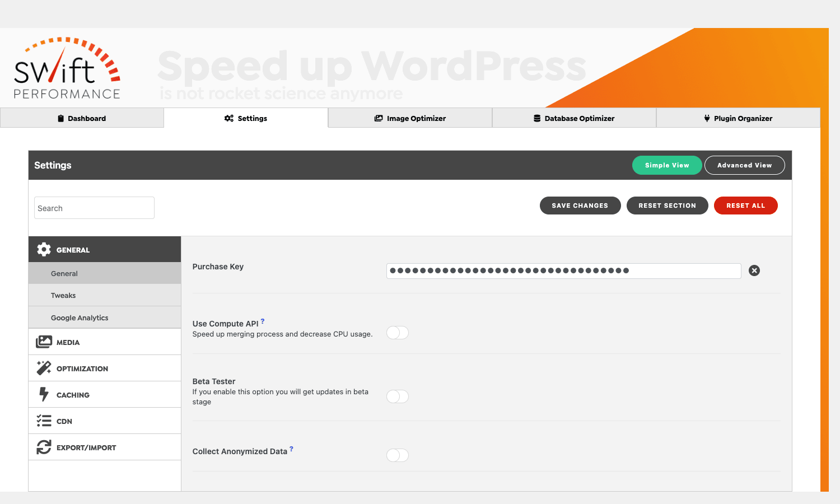Click the Export/Import sync arrows icon

pyautogui.click(x=44, y=447)
